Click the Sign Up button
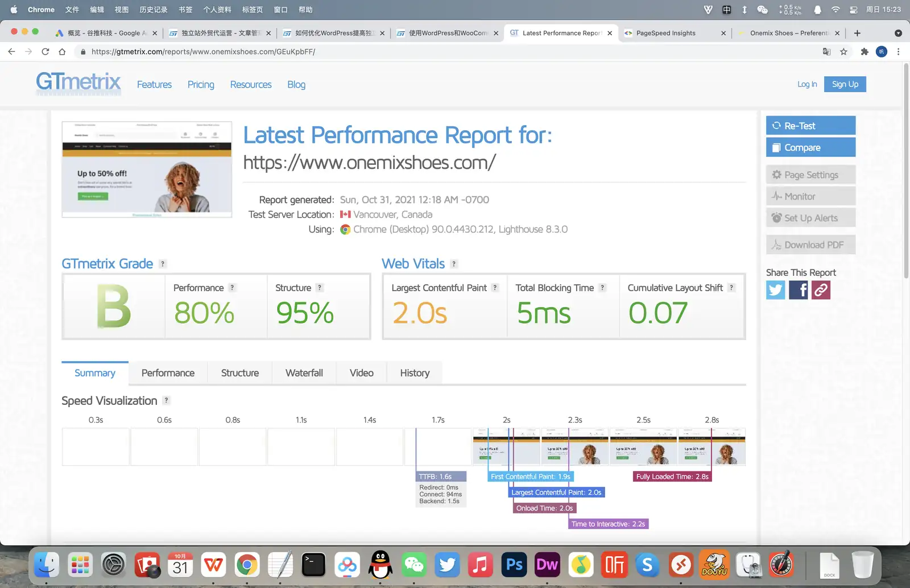The width and height of the screenshot is (910, 588). [845, 84]
